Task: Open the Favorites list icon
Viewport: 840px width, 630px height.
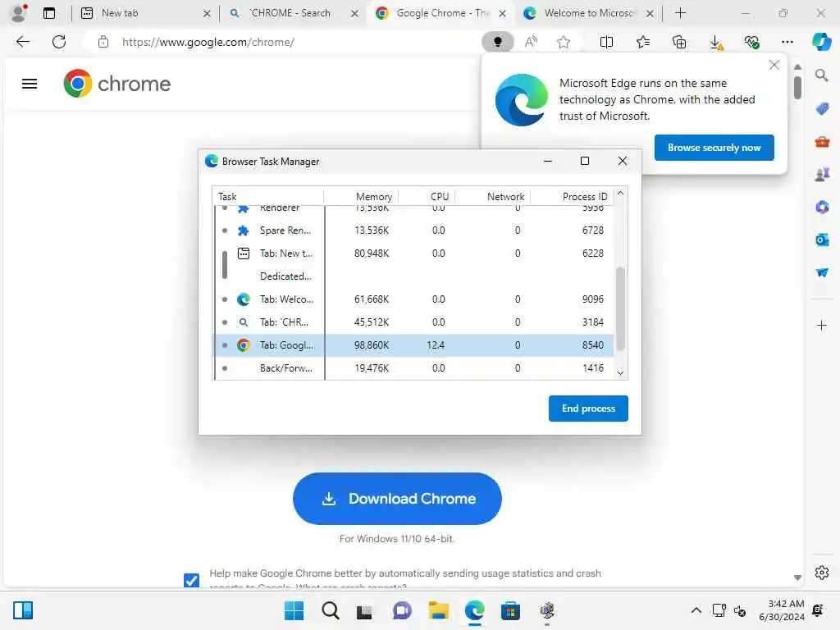Action: coord(643,42)
